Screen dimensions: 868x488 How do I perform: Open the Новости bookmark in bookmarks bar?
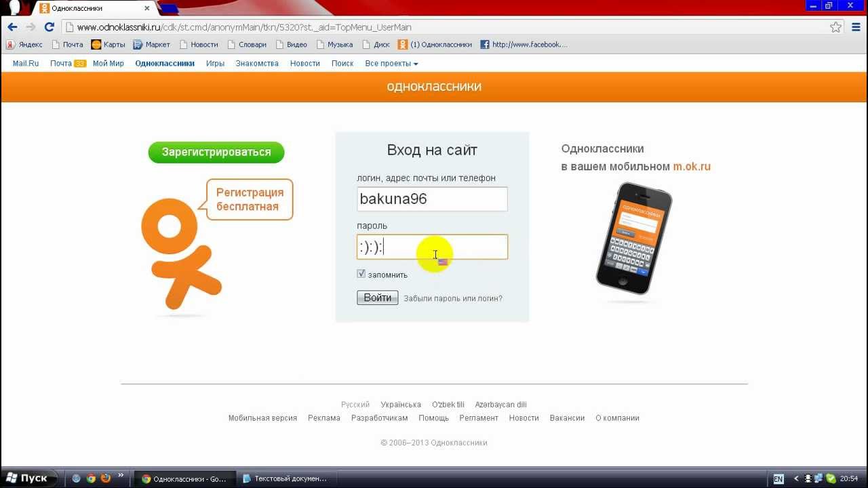(x=199, y=45)
